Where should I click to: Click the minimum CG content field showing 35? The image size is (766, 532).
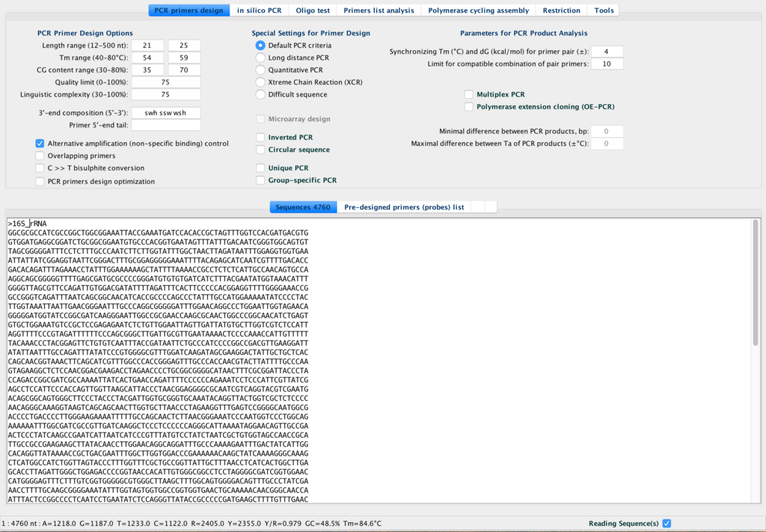coord(147,70)
